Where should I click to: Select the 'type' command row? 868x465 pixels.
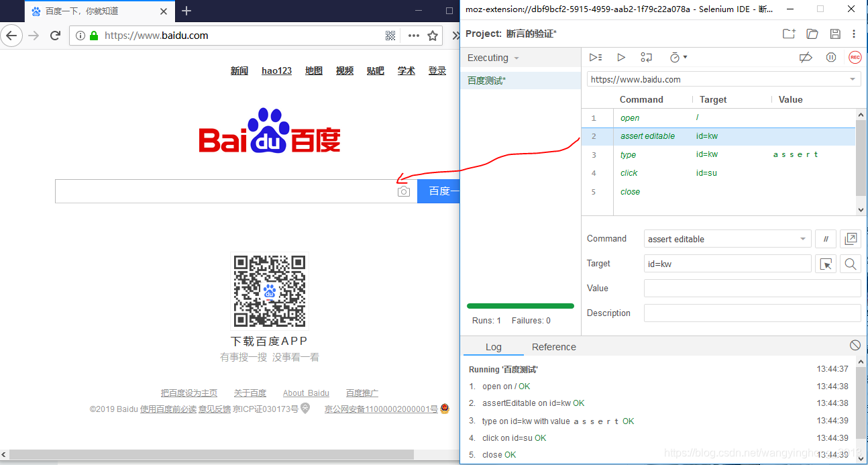click(x=718, y=155)
